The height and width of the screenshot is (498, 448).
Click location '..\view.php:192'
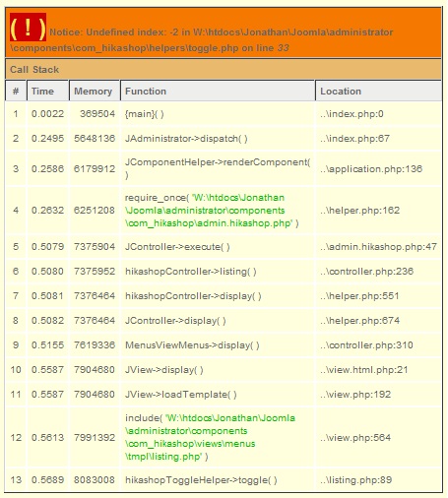click(355, 395)
